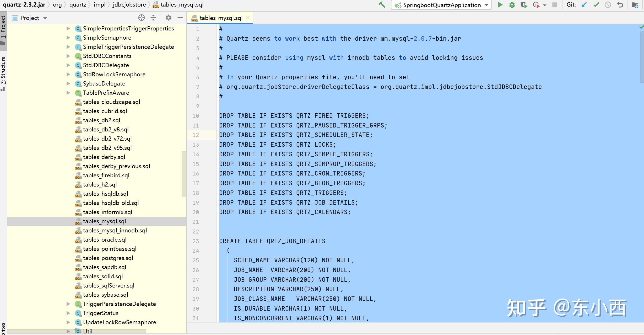
Task: Expand the StdJDBCDelegate tree node
Action: (x=68, y=65)
